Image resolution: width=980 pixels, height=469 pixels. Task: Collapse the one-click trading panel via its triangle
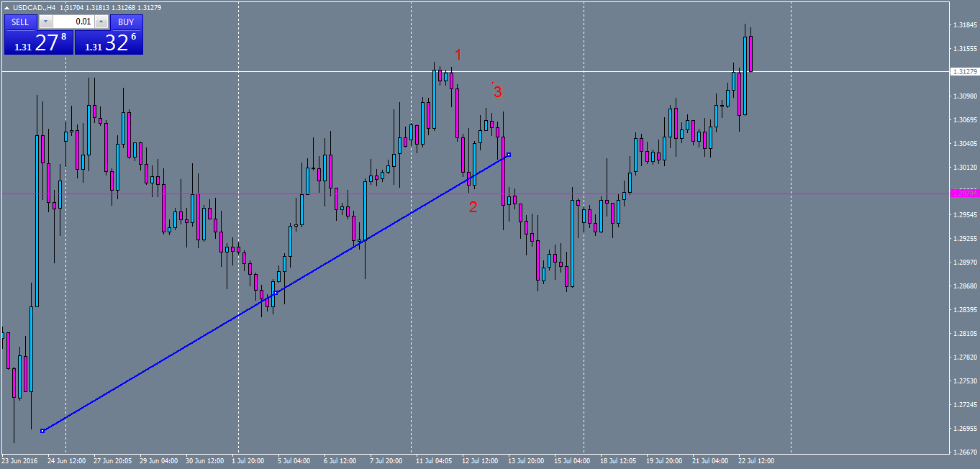[x=6, y=7]
